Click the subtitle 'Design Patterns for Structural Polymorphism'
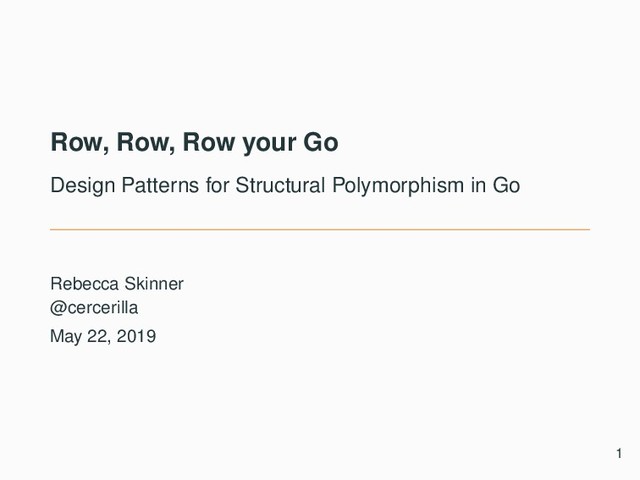Viewport: 640px width, 480px height. click(285, 186)
